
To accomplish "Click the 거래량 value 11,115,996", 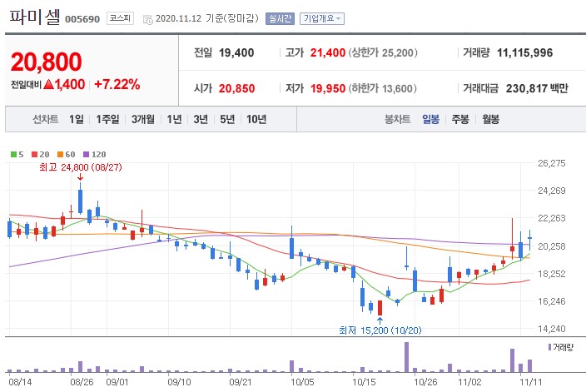I will (x=524, y=52).
